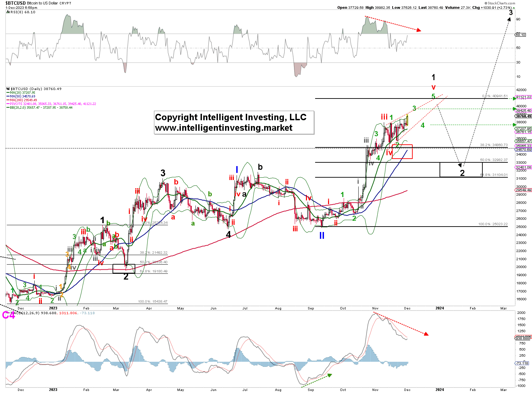Click the 42000 price level on the right axis
The width and height of the screenshot is (532, 393).
point(521,90)
